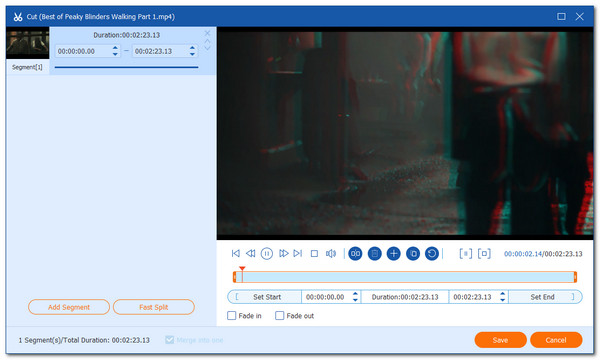Click the middle of the blue timeline bar
Screen dimensions: 600x360
pyautogui.click(x=405, y=277)
